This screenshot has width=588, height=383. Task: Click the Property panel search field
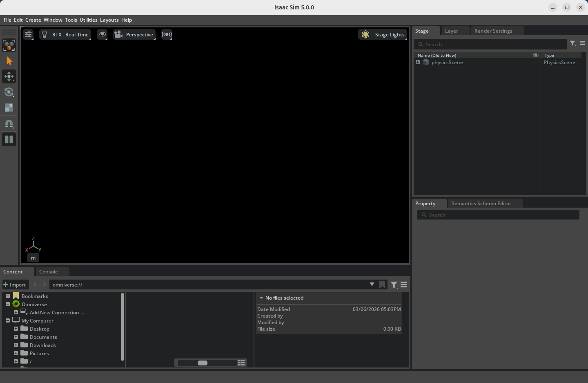coord(498,215)
